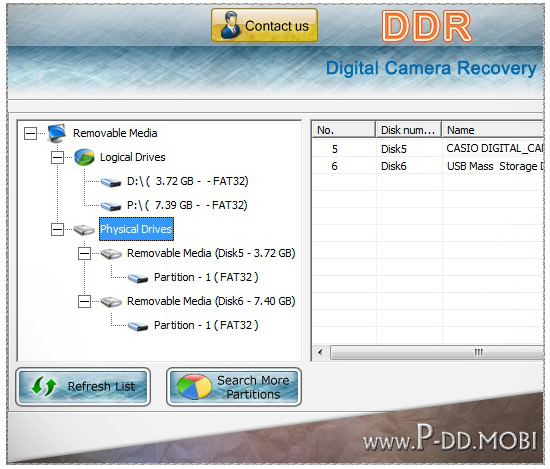Collapse the Logical Drives branch

[x=57, y=157]
